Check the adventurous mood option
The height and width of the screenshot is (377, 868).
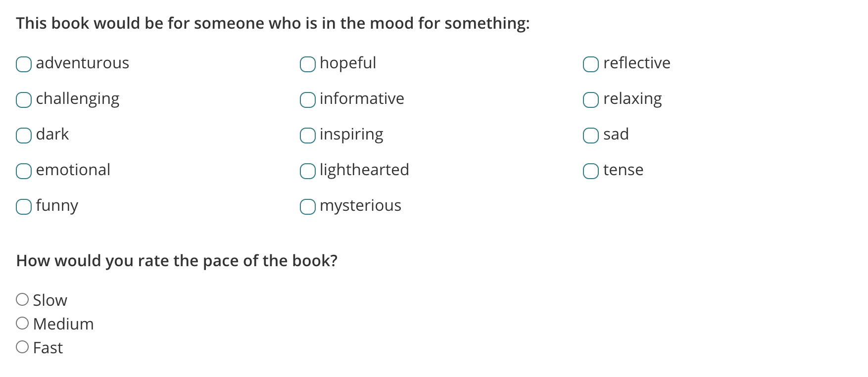click(x=23, y=64)
